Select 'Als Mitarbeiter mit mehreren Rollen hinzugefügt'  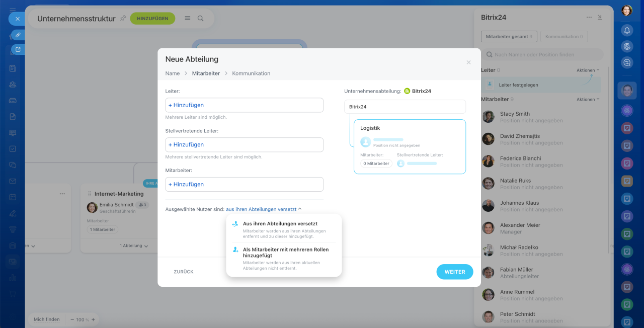[x=284, y=259]
